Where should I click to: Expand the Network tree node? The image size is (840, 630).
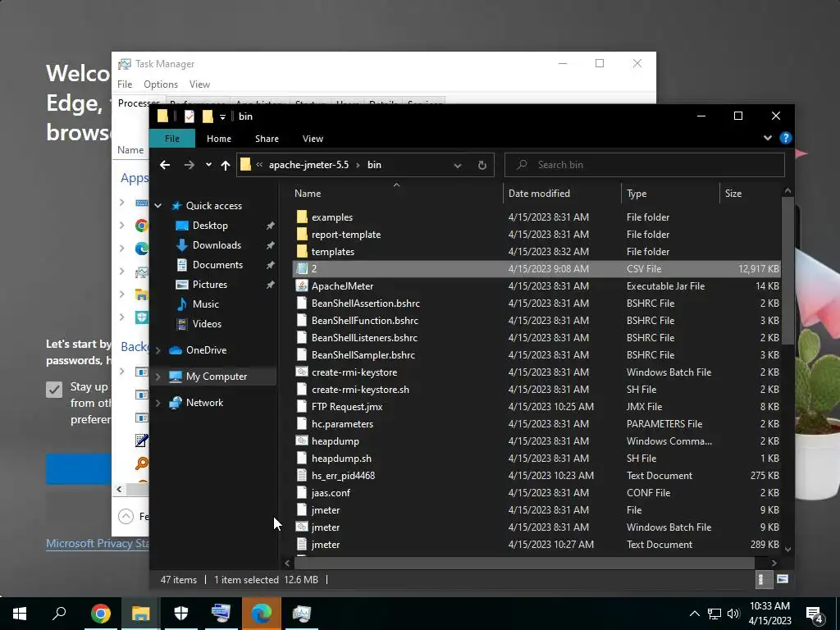coord(158,403)
